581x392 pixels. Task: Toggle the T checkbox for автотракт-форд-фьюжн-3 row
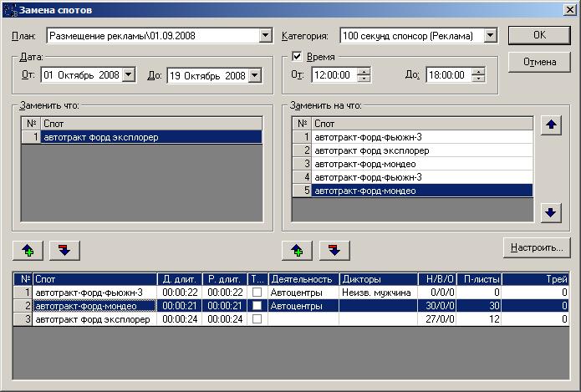(257, 293)
